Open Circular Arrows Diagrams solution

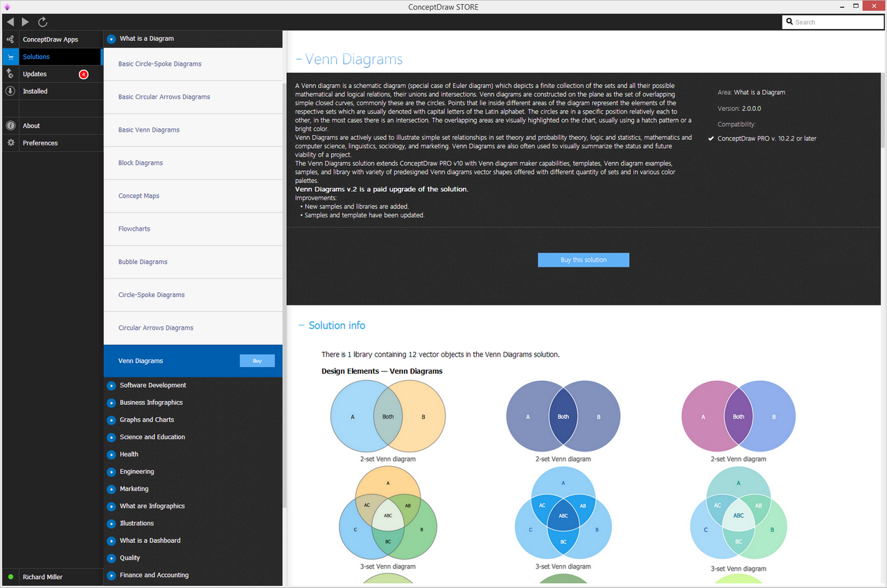pyautogui.click(x=193, y=328)
